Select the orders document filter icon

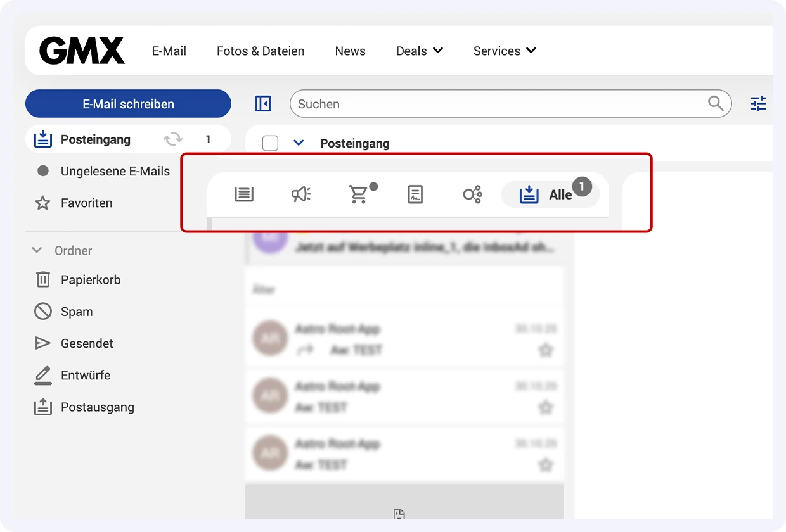point(415,194)
